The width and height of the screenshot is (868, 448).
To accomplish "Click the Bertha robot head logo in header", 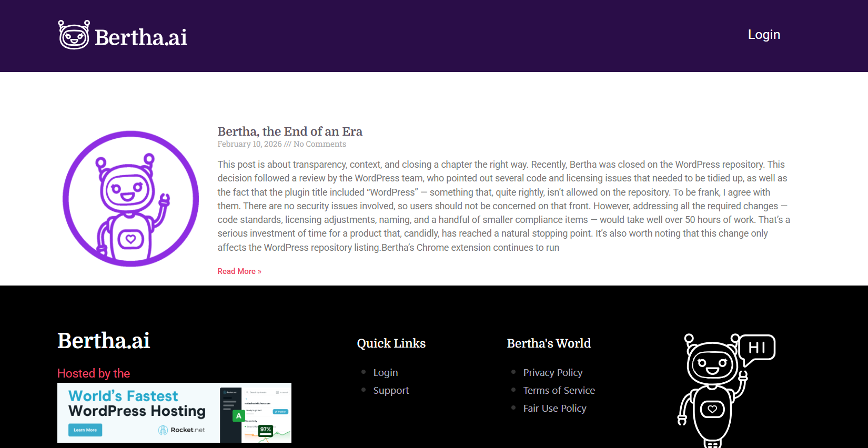I will 74,35.
